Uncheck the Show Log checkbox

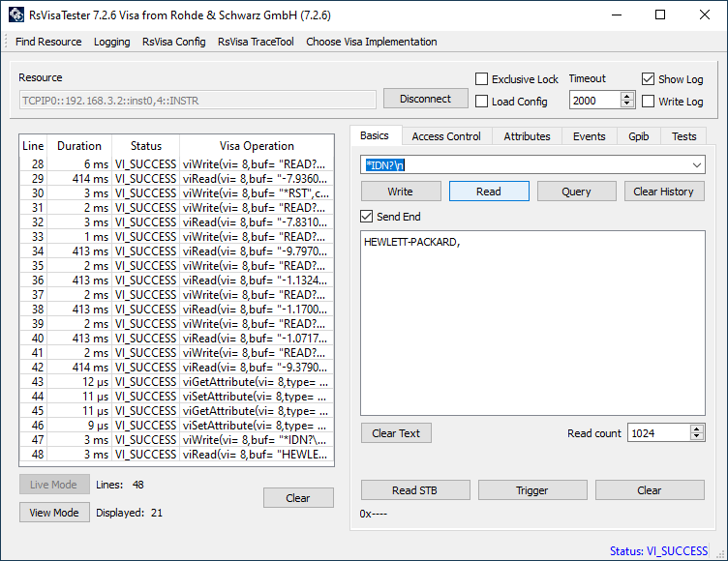(649, 79)
